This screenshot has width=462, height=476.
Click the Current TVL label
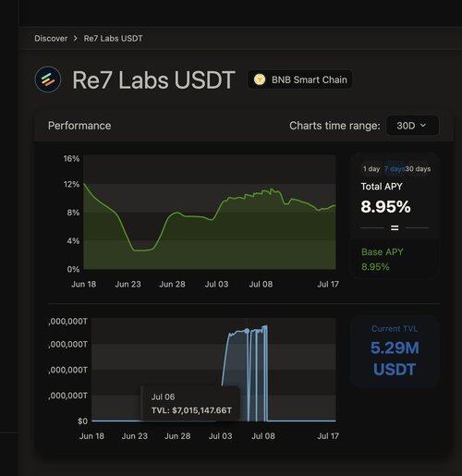pos(395,329)
